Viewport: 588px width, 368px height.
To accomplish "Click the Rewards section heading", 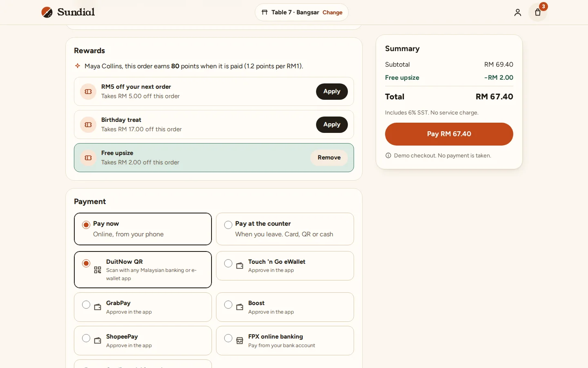I will 89,51.
